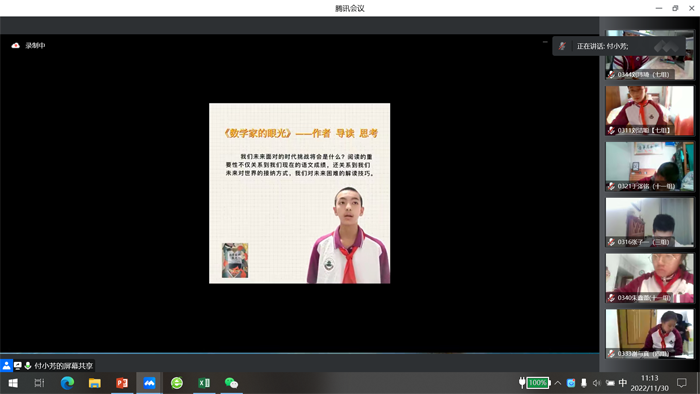Launch Microsoft Edge from the taskbar
This screenshot has width=700, height=394.
pyautogui.click(x=67, y=383)
